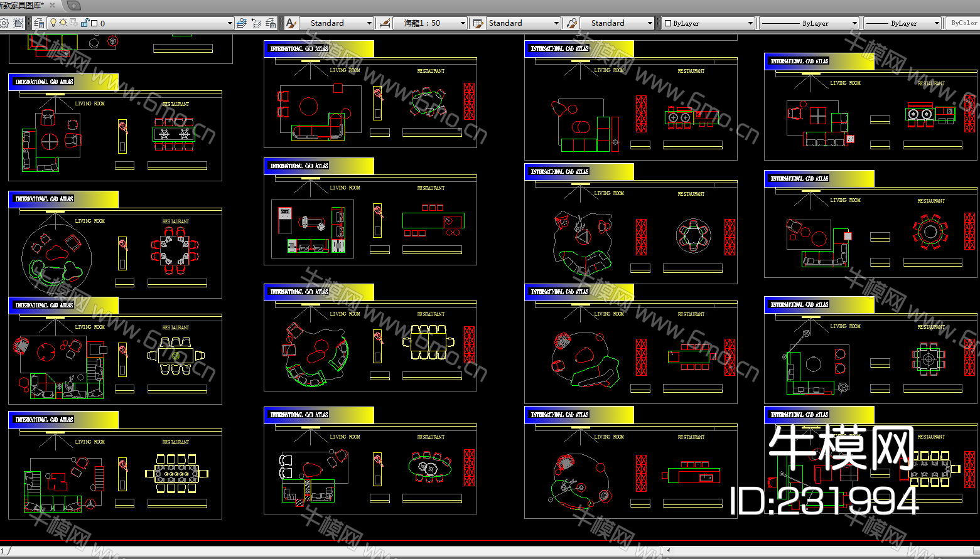
Task: Toggle the layer on/off lightbulb
Action: click(x=53, y=23)
